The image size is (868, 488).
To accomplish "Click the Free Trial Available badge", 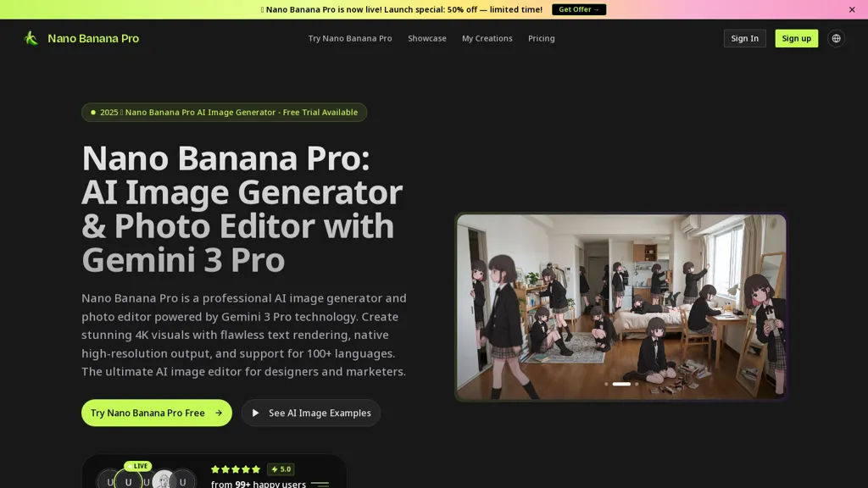I will (x=224, y=113).
